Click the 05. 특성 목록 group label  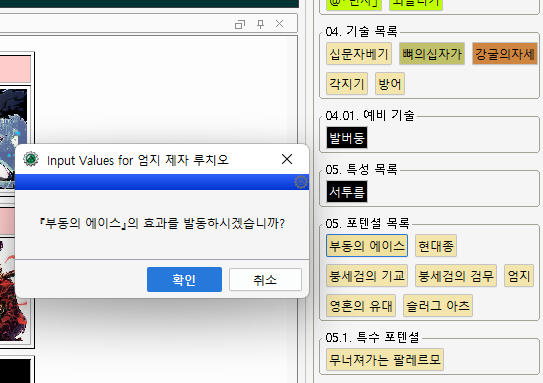click(361, 169)
